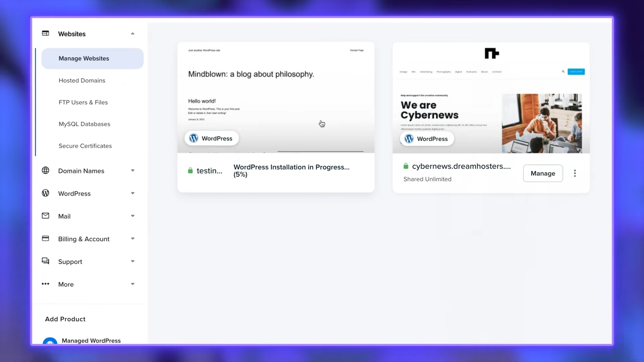644x362 pixels.
Task: Click the Billing & Account icon
Action: 45,238
